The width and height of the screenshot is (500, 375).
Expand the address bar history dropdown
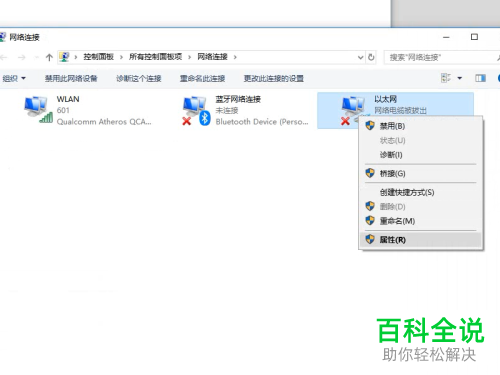360,57
